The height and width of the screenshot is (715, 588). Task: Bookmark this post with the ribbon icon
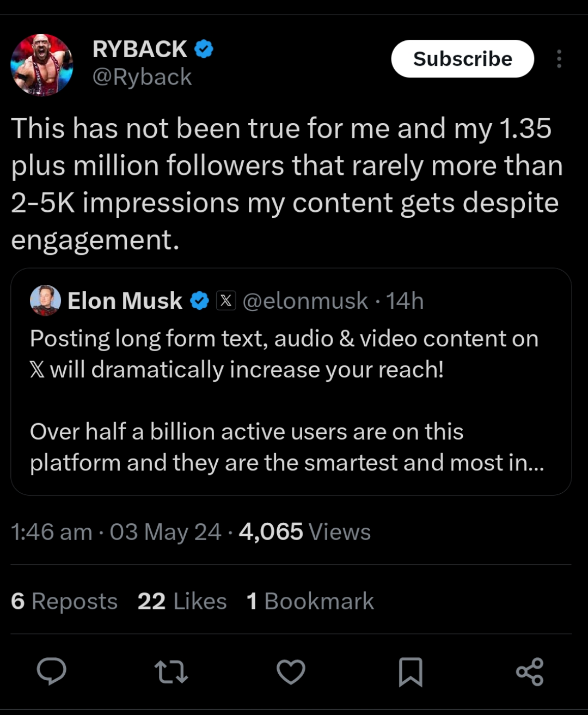pos(410,671)
